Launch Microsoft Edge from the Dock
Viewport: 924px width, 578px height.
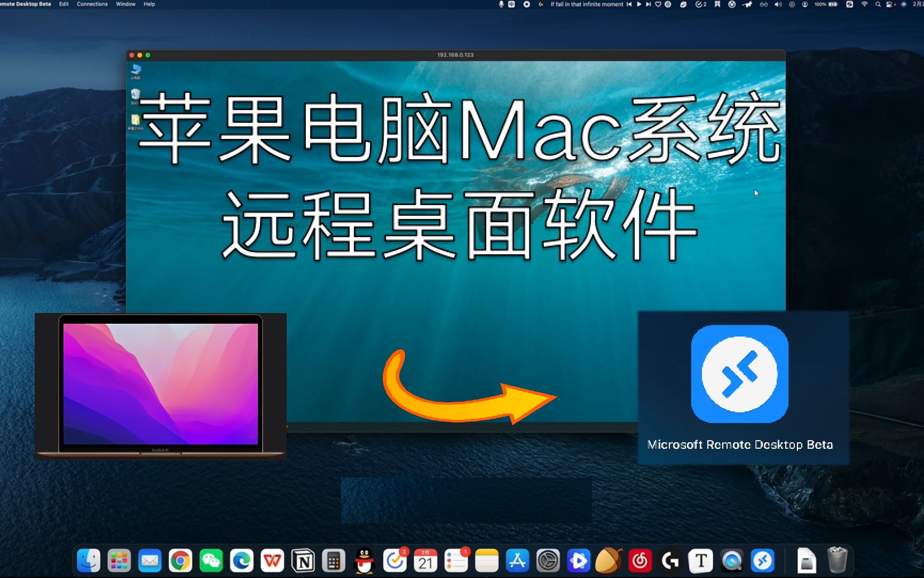click(x=242, y=560)
